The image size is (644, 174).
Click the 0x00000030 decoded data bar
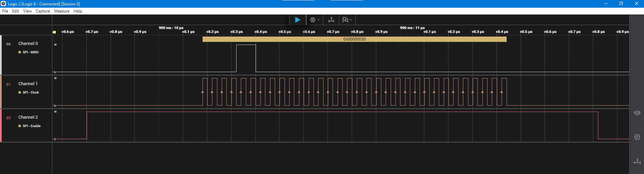354,39
